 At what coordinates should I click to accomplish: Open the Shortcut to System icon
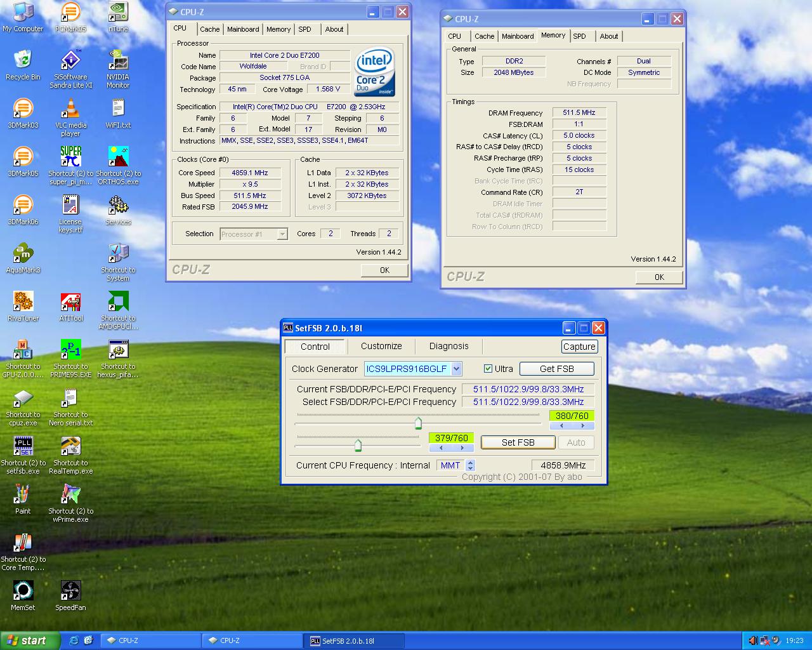click(118, 262)
